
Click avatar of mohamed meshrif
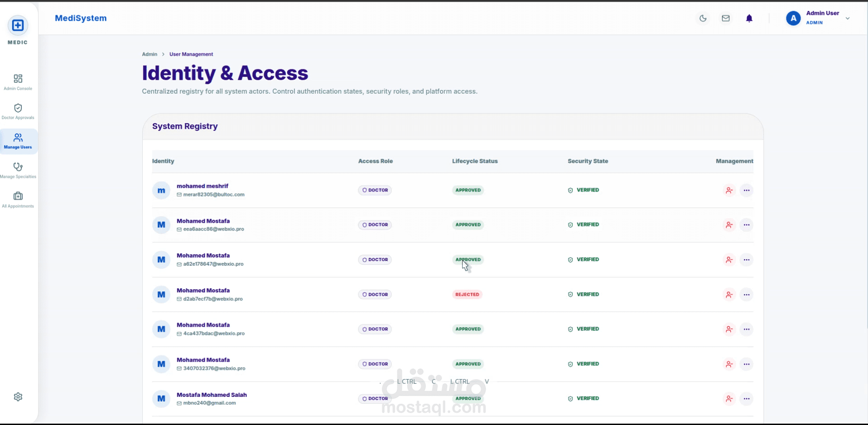click(161, 190)
